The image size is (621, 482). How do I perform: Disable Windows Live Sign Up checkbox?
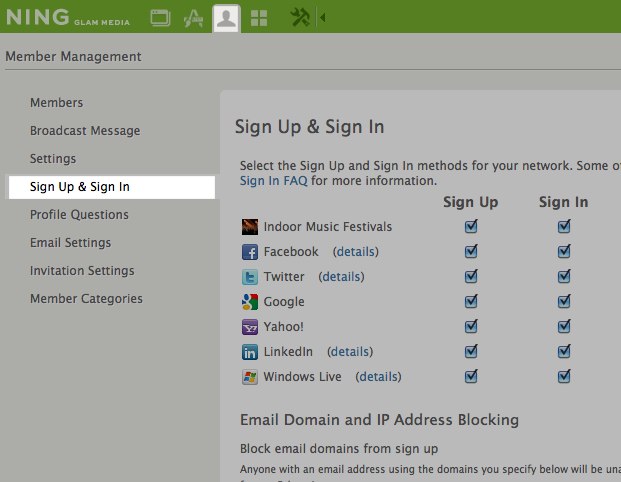point(471,376)
